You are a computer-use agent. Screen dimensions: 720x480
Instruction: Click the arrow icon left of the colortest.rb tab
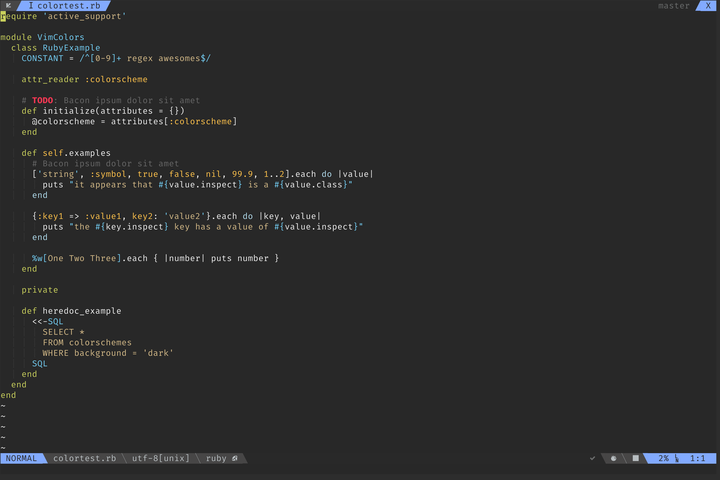coord(8,6)
